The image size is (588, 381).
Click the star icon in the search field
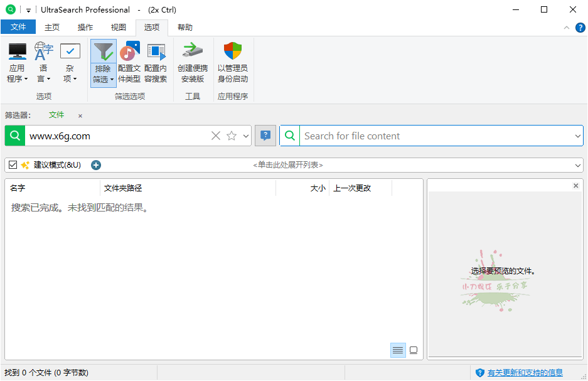pos(232,136)
